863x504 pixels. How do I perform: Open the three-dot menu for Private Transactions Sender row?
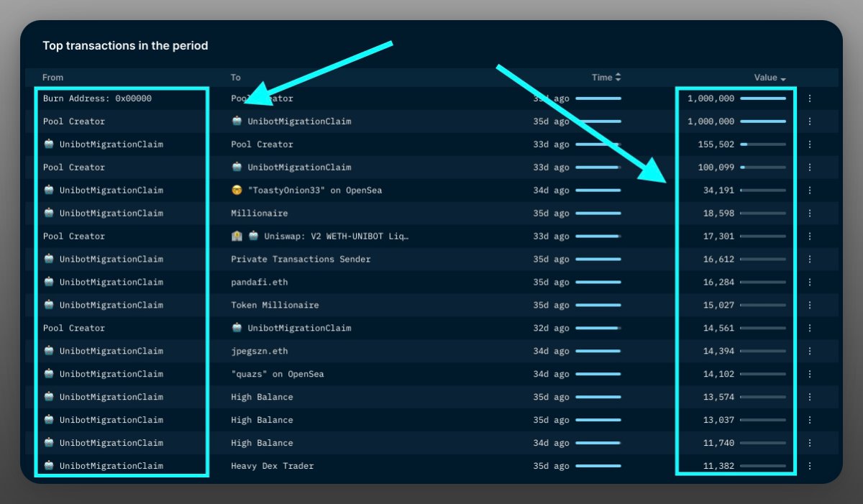tap(810, 260)
